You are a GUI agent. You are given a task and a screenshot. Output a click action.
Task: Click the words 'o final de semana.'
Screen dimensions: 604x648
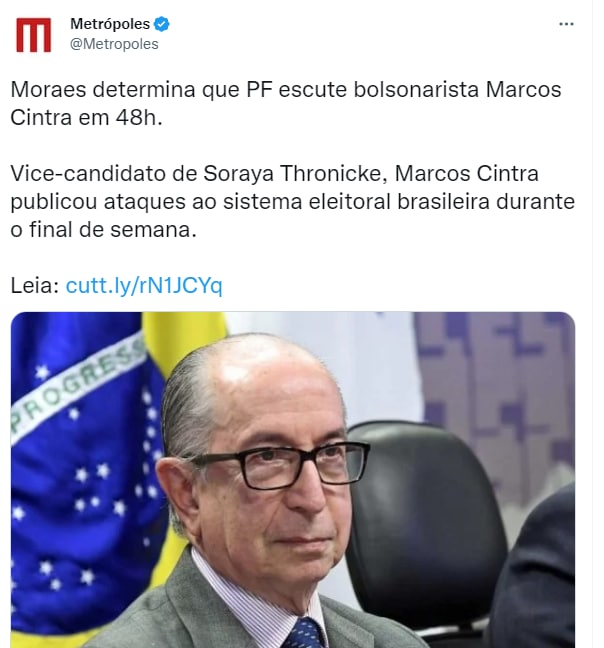pos(103,230)
